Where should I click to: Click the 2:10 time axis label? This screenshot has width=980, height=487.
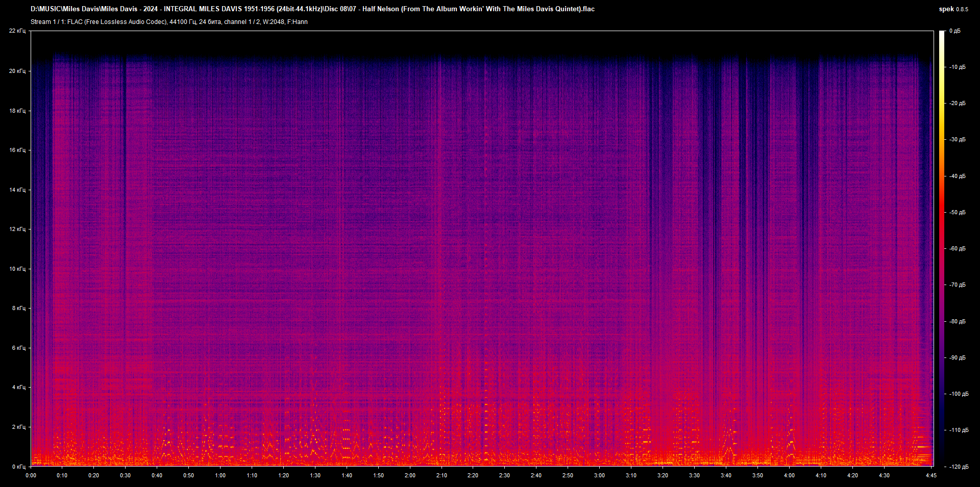click(x=442, y=475)
